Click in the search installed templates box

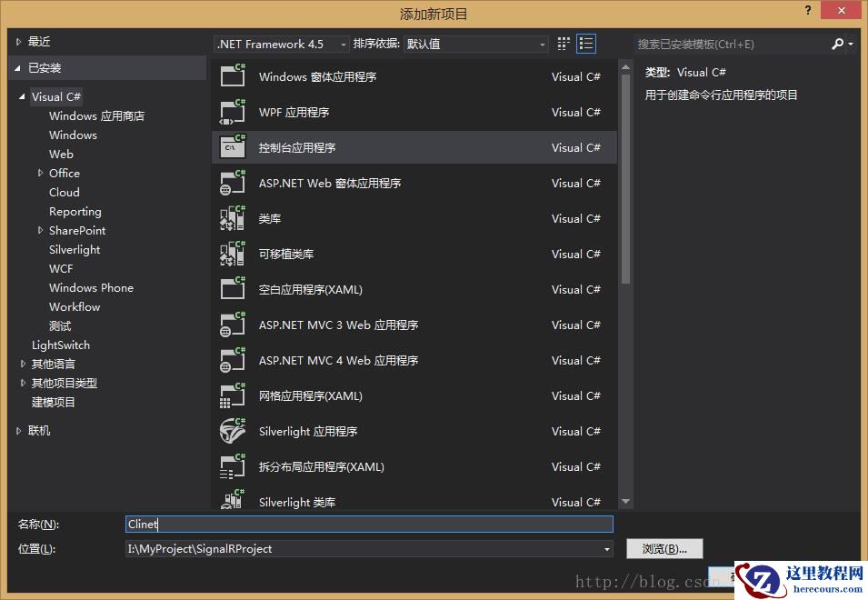click(x=727, y=43)
